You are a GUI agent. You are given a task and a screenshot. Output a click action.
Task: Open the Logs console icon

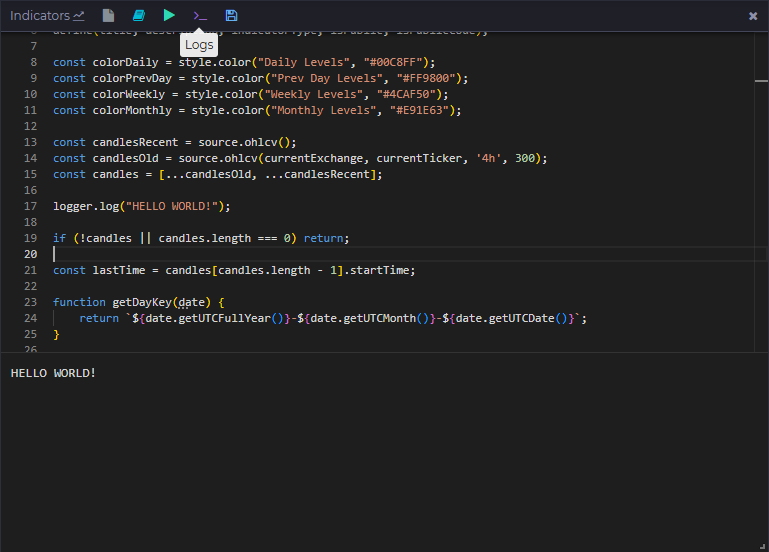(x=200, y=16)
